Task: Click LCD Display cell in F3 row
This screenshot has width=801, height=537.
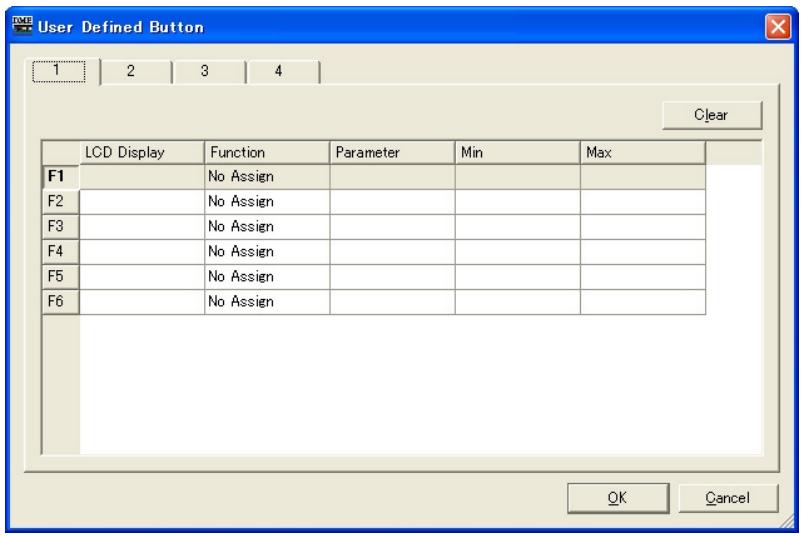Action: pyautogui.click(x=142, y=227)
